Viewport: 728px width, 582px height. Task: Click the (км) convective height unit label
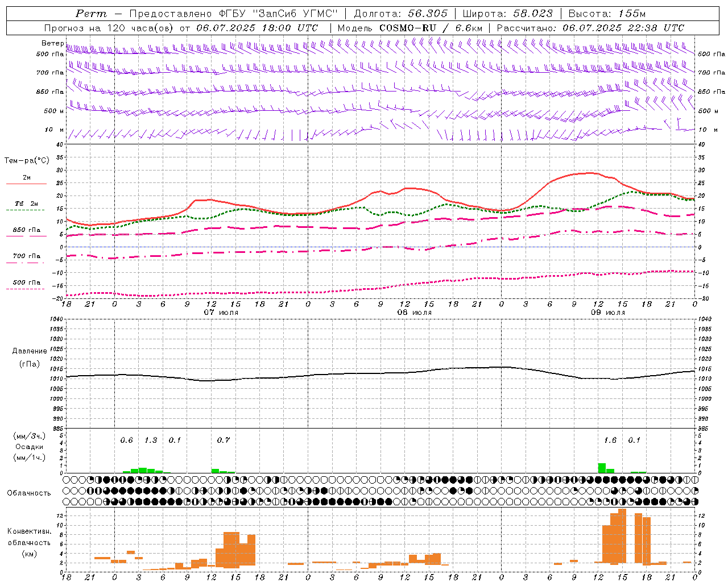(x=29, y=554)
